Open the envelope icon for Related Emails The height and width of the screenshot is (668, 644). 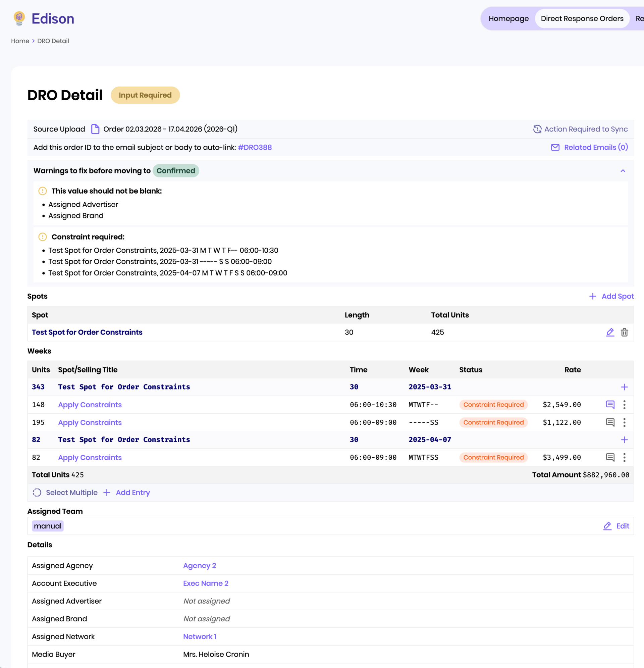555,147
